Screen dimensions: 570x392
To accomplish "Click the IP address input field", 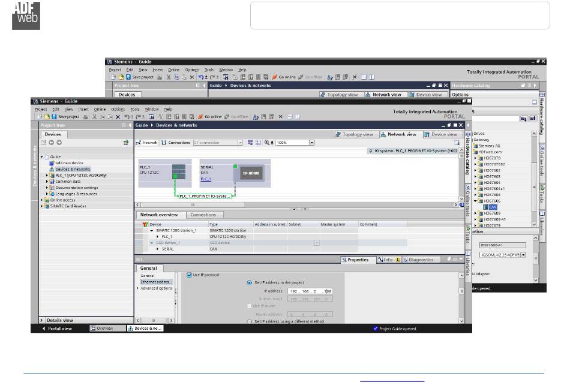I will point(310,291).
